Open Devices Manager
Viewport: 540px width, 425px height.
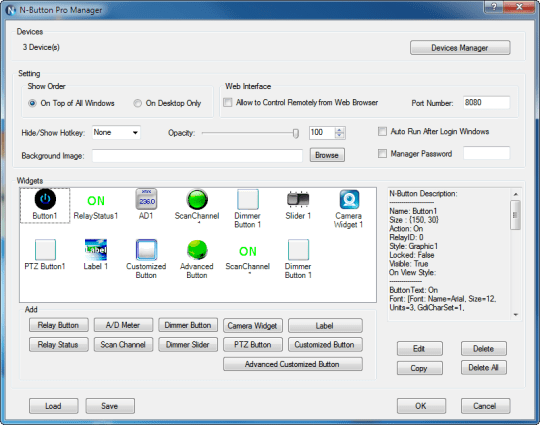460,48
